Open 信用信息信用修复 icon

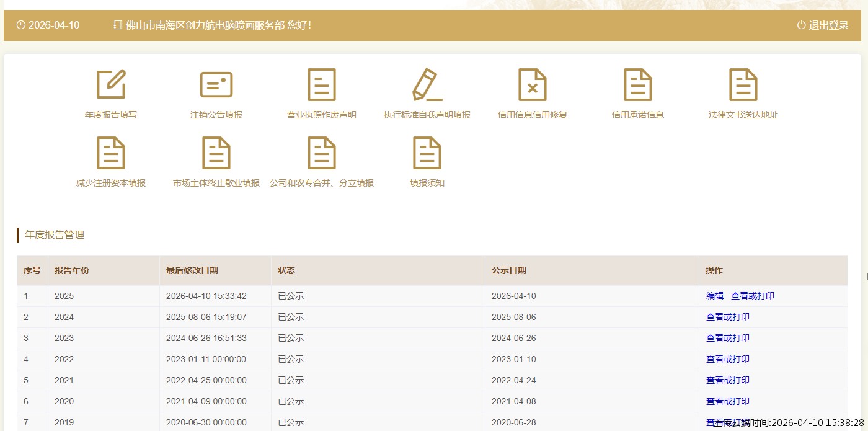pyautogui.click(x=533, y=85)
